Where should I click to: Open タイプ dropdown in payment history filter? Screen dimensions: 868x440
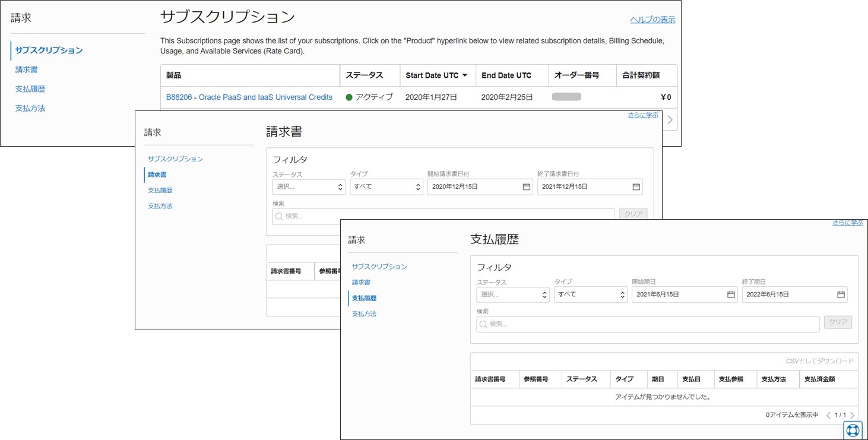(591, 295)
